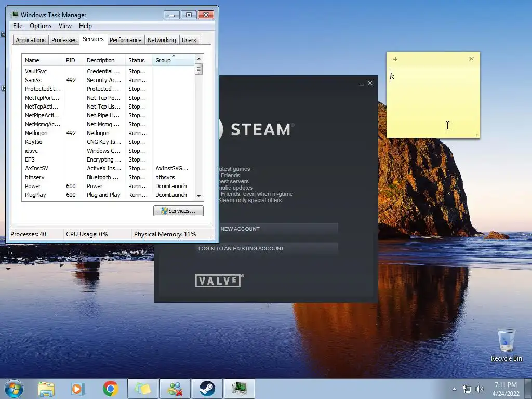Open the Messenger people icon in taskbar
This screenshot has width=532, height=399.
(x=176, y=389)
